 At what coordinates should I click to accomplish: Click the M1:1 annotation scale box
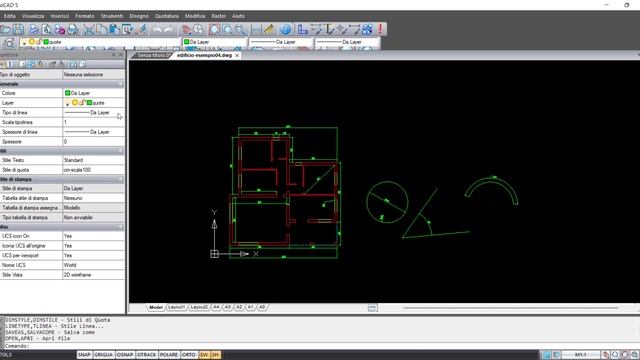(x=580, y=355)
